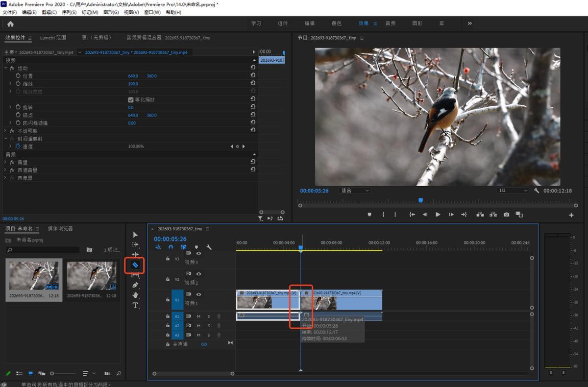This screenshot has width=588, height=387.
Task: Open the 序列(S) menu
Action: click(69, 12)
